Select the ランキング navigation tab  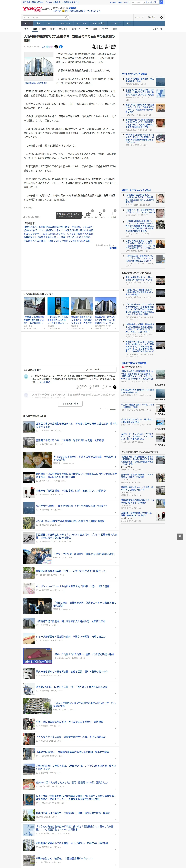[x=115, y=24]
